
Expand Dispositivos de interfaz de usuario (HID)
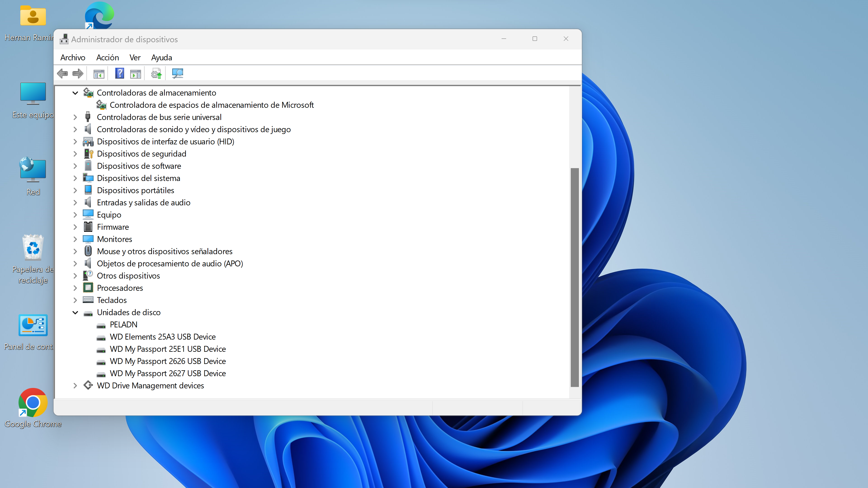pos(75,141)
